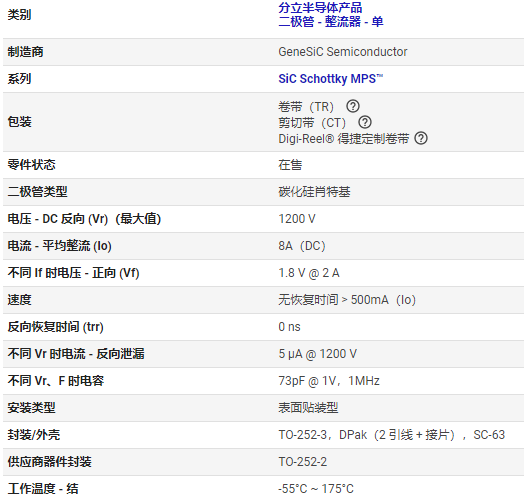524x502 pixels.
Task: Click the 1200 V reverse voltage value
Action: tap(297, 219)
